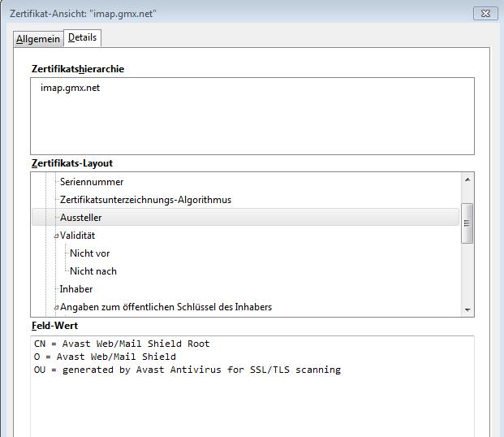The image size is (504, 437).
Task: Click the Zertifikats-Layout scroll up arrow
Action: (467, 180)
